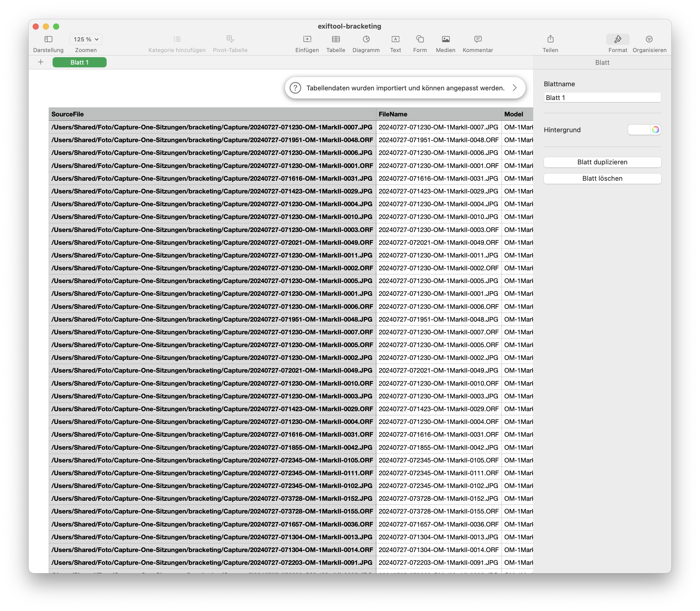Add a new sheet with the plus button
The height and width of the screenshot is (611, 700).
41,62
